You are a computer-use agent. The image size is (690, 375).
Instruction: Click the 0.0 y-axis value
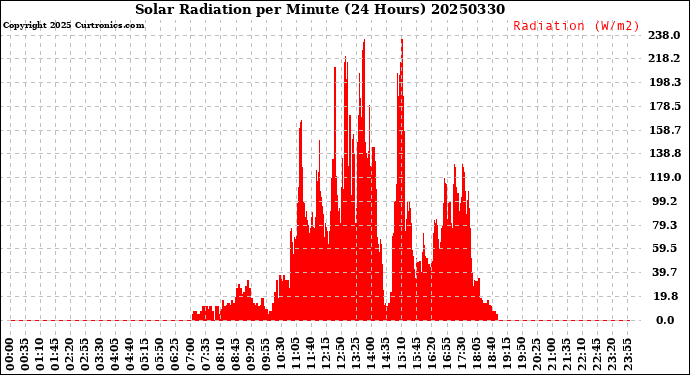click(x=665, y=320)
